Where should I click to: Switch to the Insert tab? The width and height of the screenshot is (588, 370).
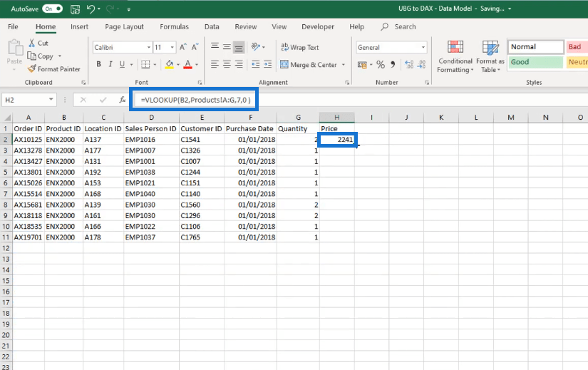(80, 26)
